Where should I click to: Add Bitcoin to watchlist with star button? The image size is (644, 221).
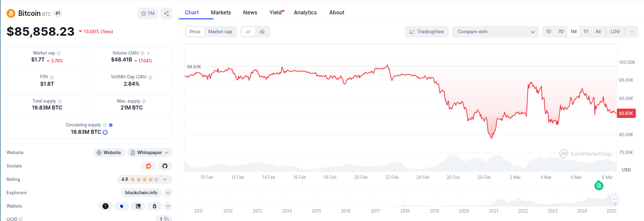pyautogui.click(x=148, y=13)
